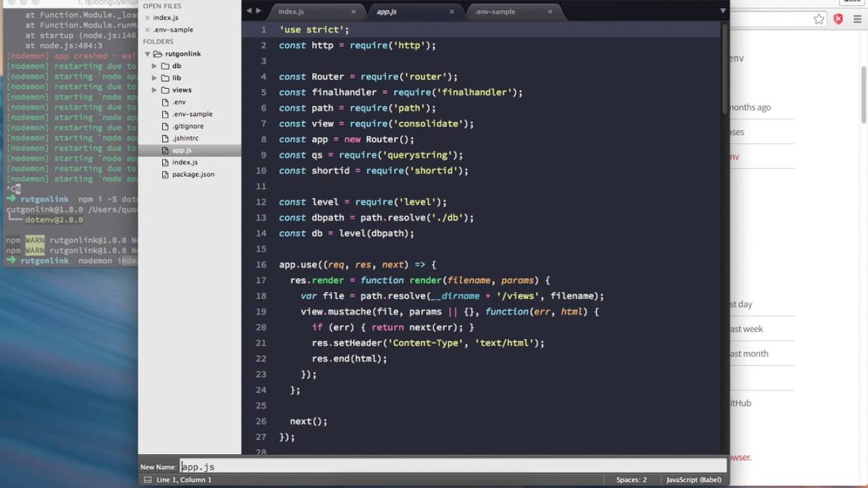
Task: Close the index.js tab
Action: pyautogui.click(x=353, y=12)
